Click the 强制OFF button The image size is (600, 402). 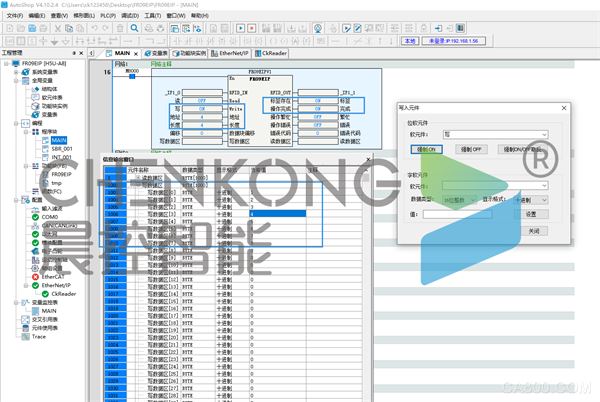pos(471,149)
